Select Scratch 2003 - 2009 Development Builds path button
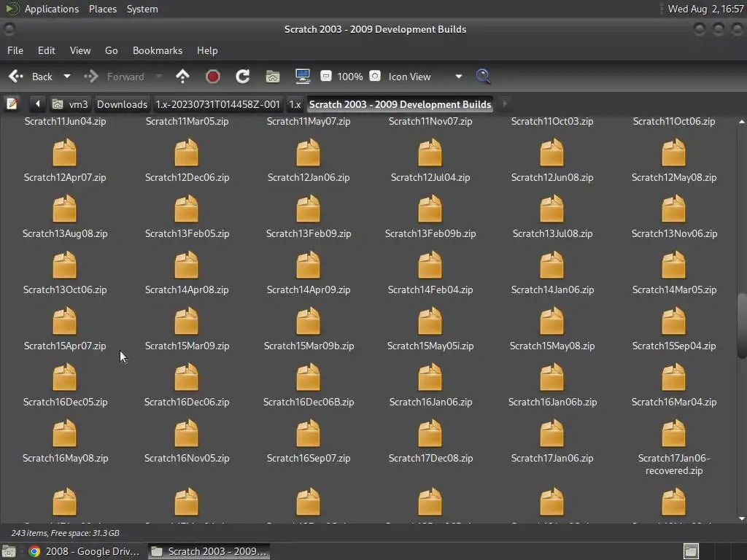 pyautogui.click(x=400, y=104)
